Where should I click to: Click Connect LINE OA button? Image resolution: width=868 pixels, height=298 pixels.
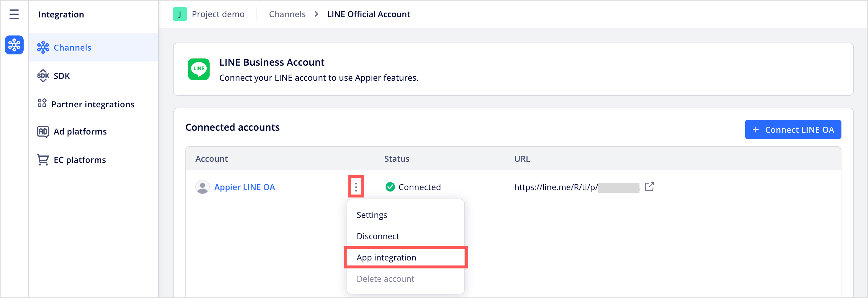point(793,129)
